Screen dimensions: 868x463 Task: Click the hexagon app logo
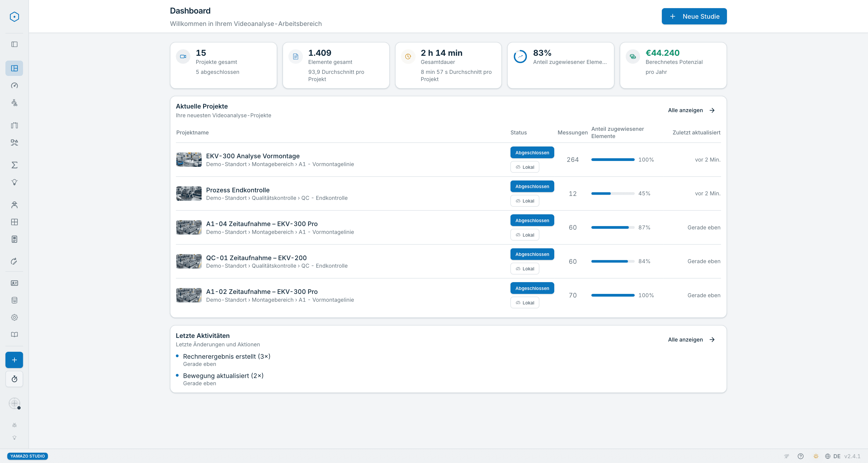click(x=14, y=17)
